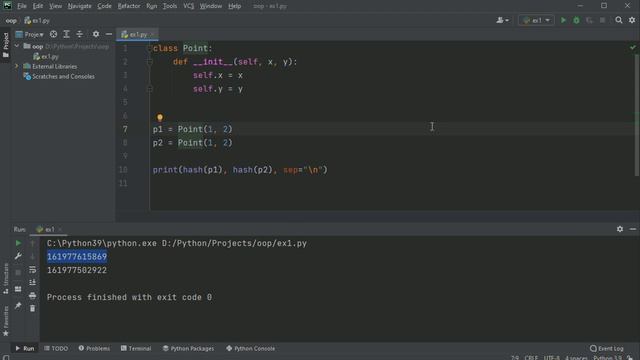The image size is (640, 360).
Task: Click the oop breadcrumb in navigation bar
Action: tap(11, 20)
